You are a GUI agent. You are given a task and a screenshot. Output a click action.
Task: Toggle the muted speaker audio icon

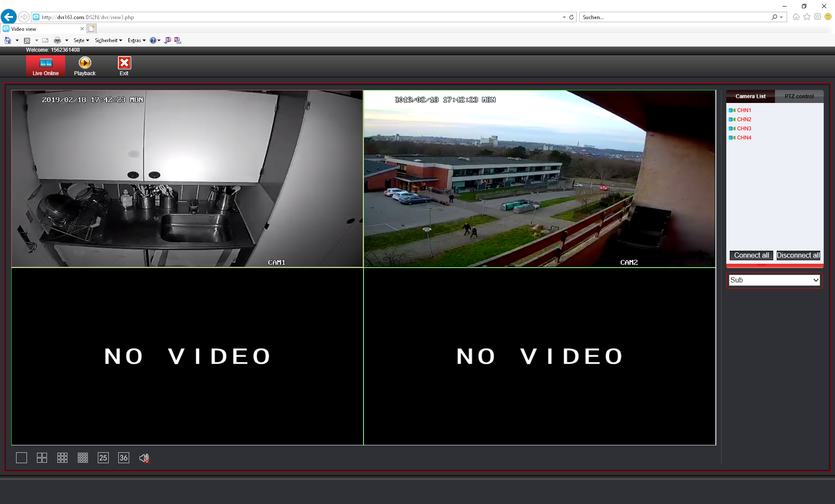point(144,458)
